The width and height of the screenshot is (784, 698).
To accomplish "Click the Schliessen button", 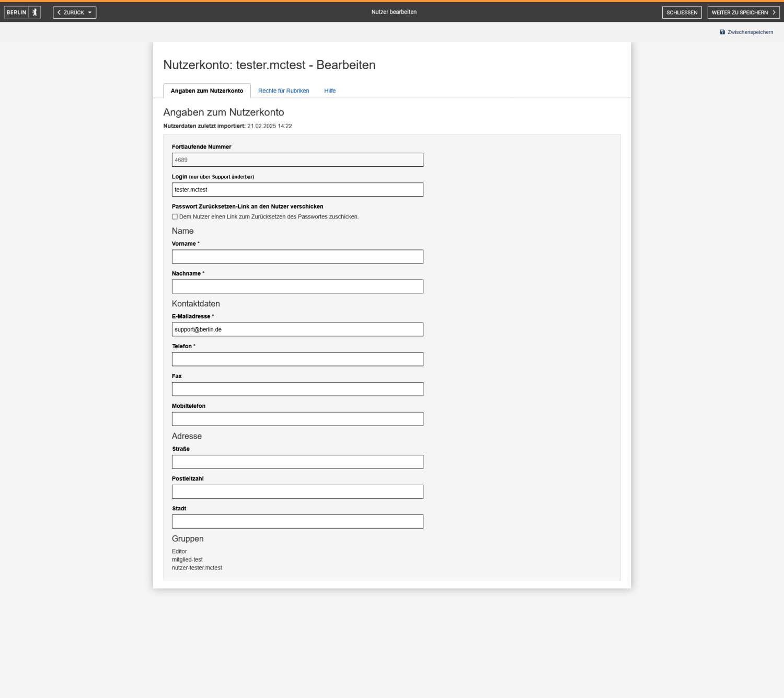I will (682, 13).
